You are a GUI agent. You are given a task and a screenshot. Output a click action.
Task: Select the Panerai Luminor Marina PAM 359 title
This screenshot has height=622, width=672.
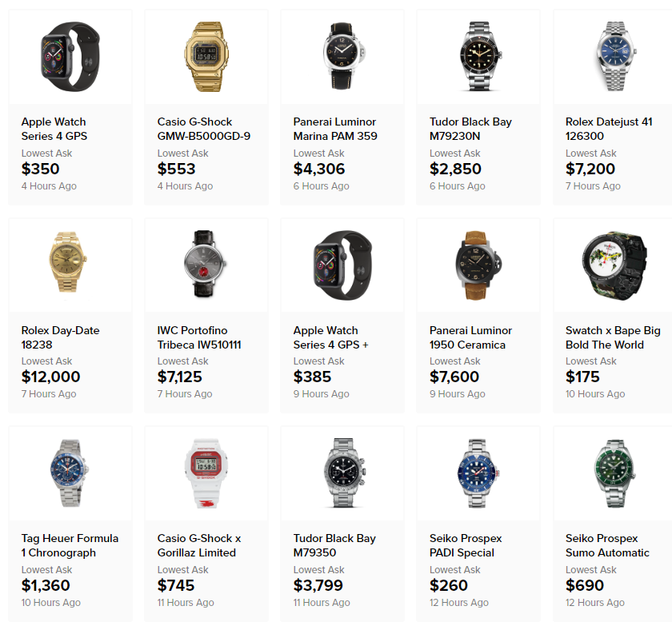335,129
